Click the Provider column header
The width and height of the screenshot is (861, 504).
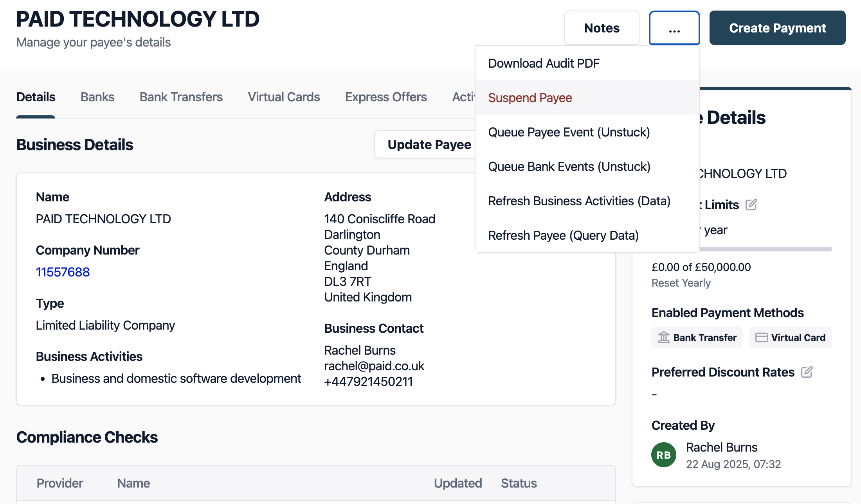pos(59,483)
